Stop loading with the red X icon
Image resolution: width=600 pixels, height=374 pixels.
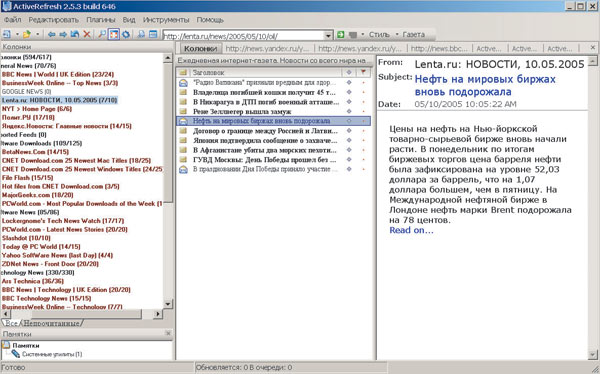pos(87,34)
